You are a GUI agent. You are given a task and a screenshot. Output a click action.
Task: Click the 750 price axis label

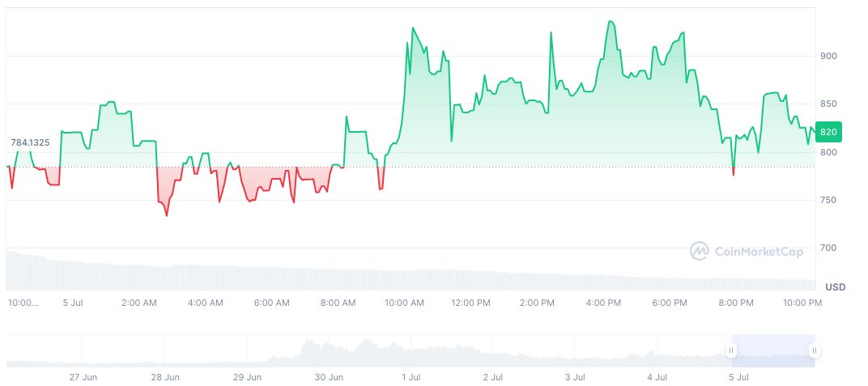pyautogui.click(x=828, y=200)
